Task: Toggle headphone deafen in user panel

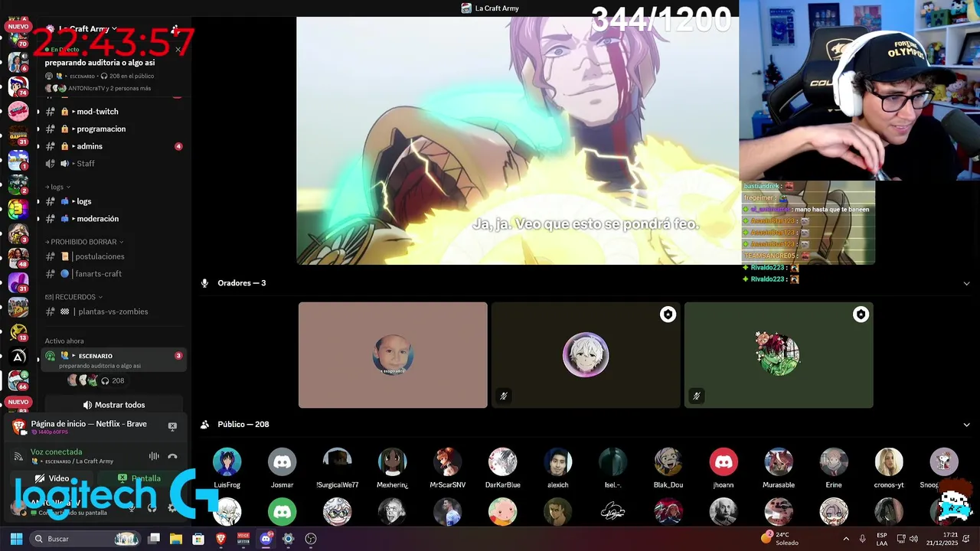Action: coord(152,507)
